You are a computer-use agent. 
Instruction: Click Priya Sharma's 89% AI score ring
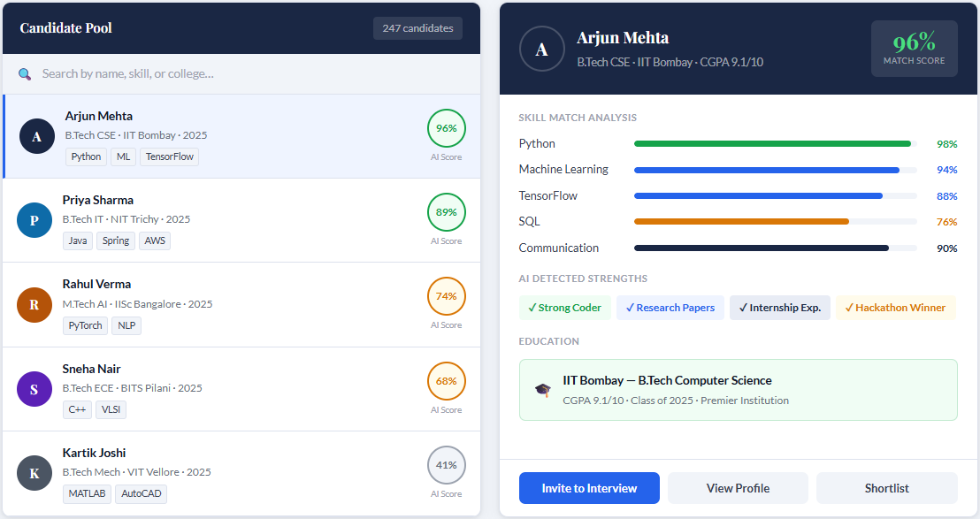(x=446, y=212)
